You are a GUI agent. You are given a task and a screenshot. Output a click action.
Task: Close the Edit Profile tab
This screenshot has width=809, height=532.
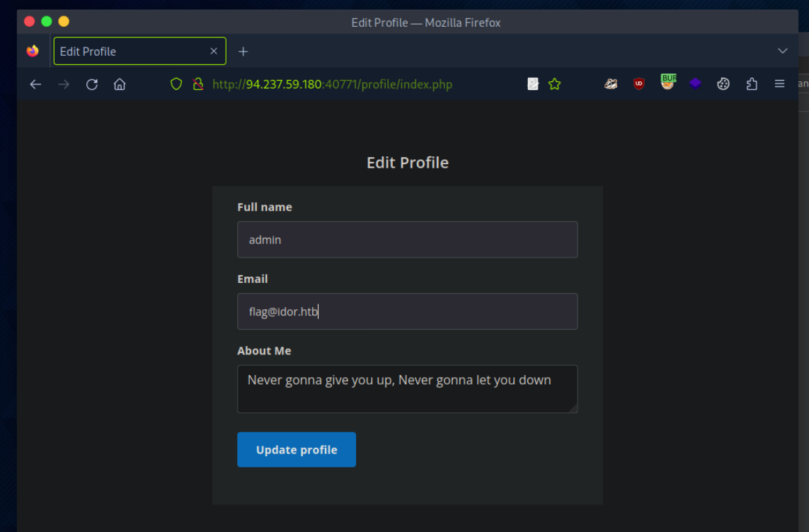tap(214, 51)
